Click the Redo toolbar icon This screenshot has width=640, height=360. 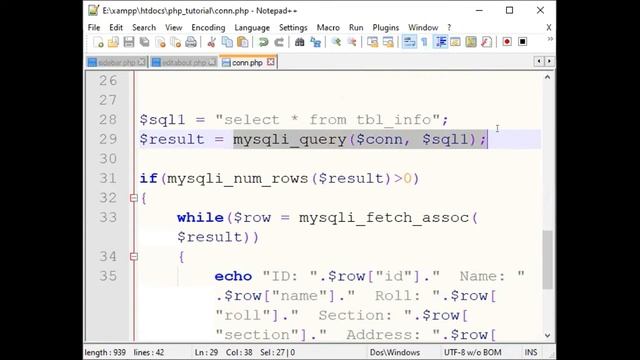[279, 42]
